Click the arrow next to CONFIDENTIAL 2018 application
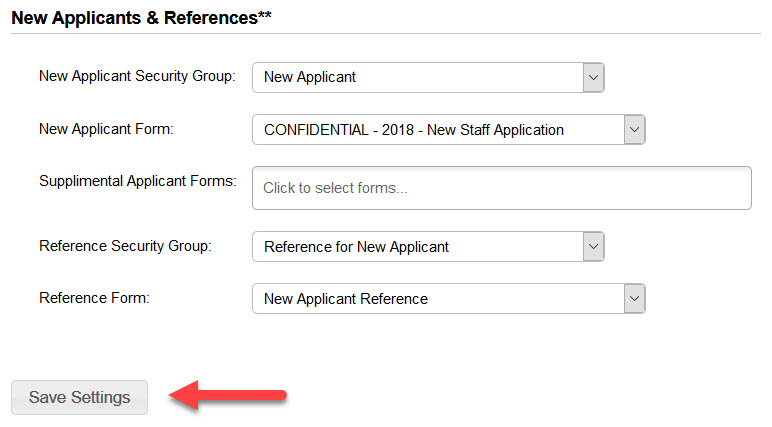 (x=634, y=130)
